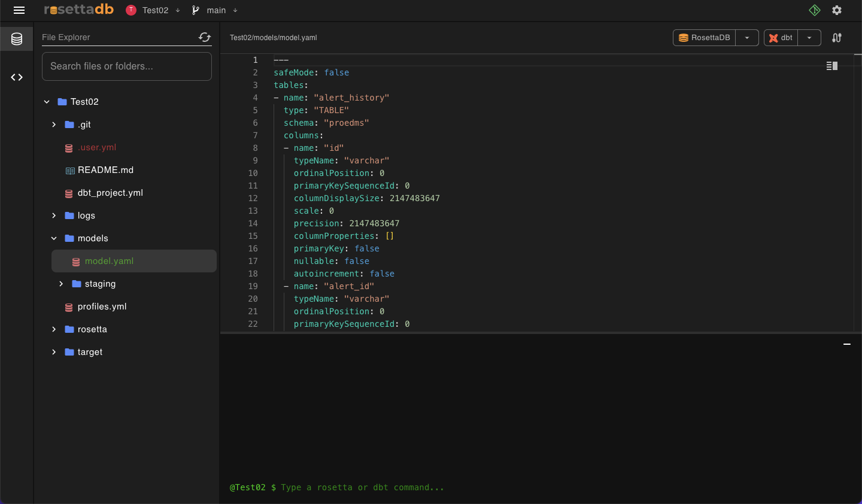Focus the search files input
The image size is (862, 504).
tap(127, 66)
